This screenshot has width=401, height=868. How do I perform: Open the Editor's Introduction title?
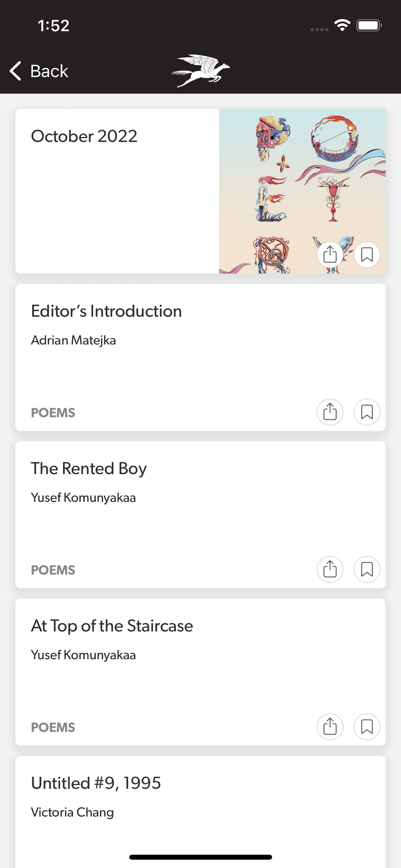107,311
